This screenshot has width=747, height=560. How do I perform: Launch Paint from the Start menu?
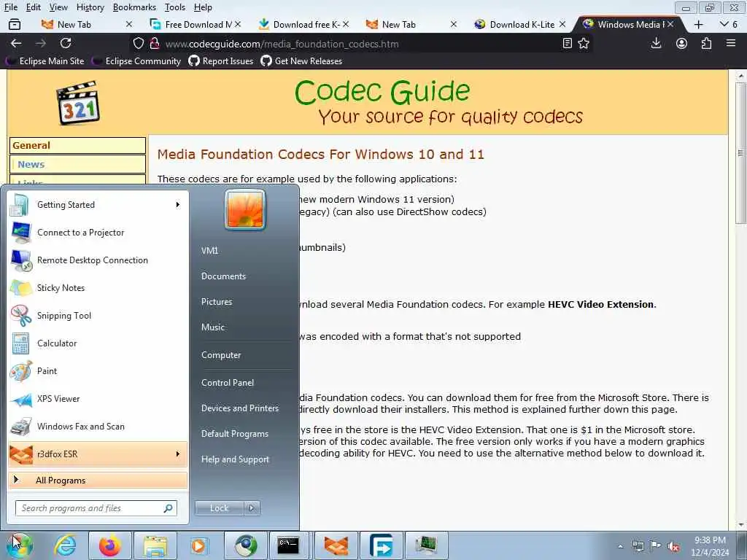[98, 371]
